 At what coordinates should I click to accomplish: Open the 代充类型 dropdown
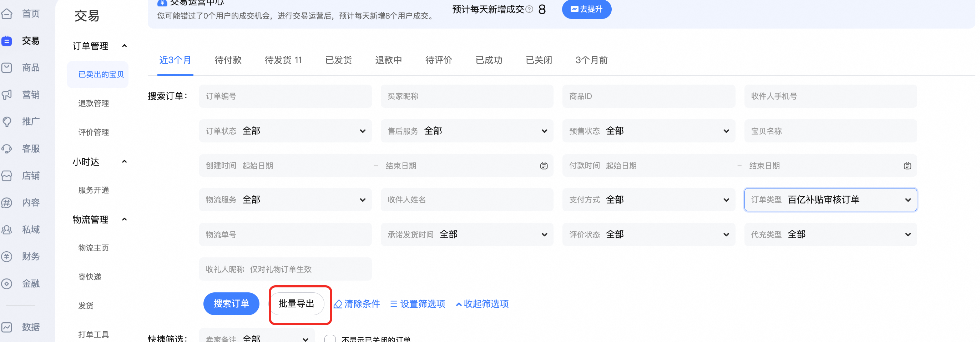pyautogui.click(x=830, y=234)
